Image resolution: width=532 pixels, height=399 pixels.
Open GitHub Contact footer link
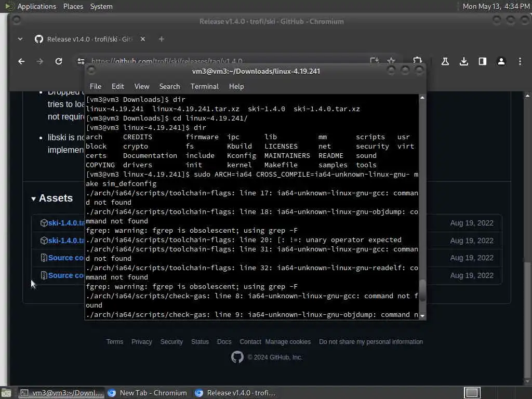[250, 342]
